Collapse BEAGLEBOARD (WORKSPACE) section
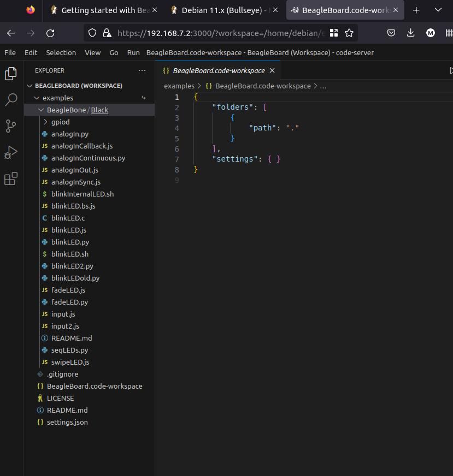The image size is (453, 476). tap(30, 86)
